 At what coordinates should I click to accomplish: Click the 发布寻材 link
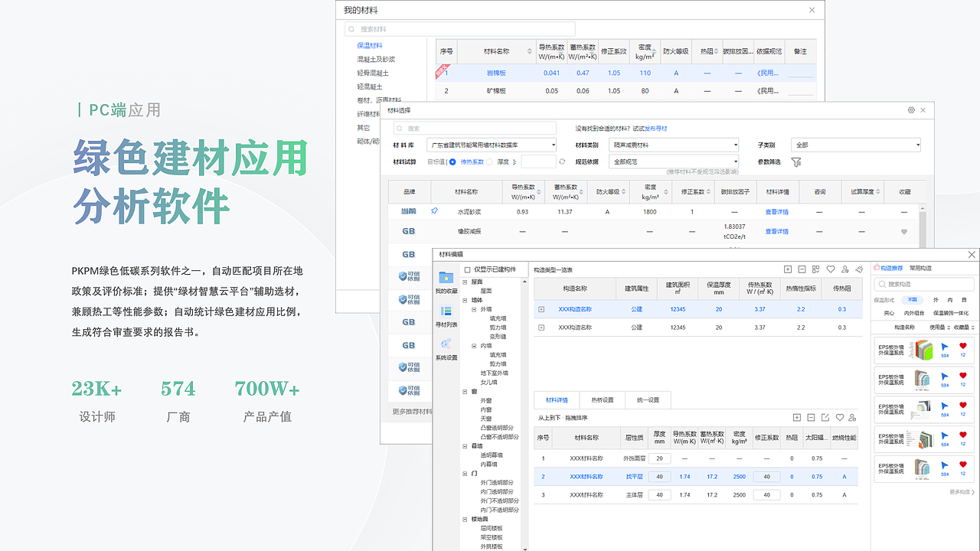click(x=655, y=129)
